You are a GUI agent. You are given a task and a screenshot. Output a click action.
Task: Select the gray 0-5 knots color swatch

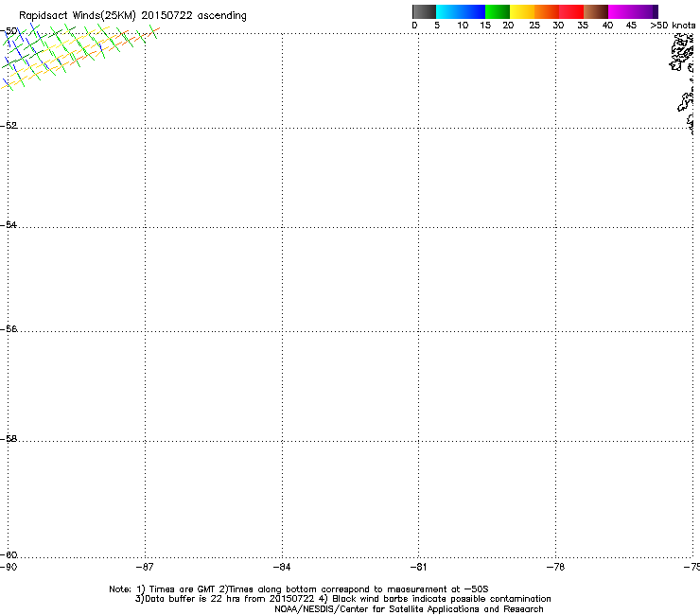tap(424, 11)
